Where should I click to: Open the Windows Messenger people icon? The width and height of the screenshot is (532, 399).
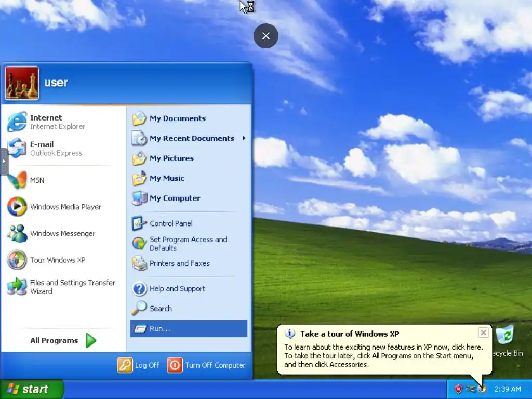(x=17, y=233)
